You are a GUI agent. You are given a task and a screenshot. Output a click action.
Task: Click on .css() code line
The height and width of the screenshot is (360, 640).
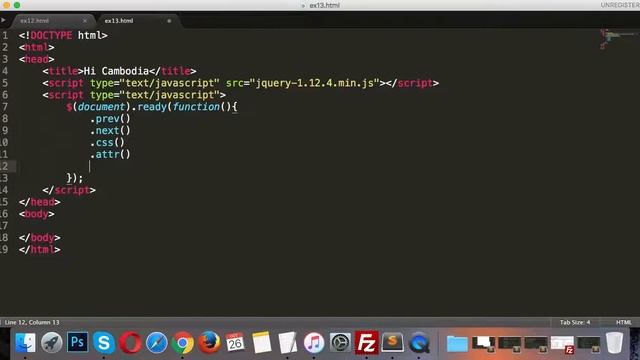coord(107,142)
